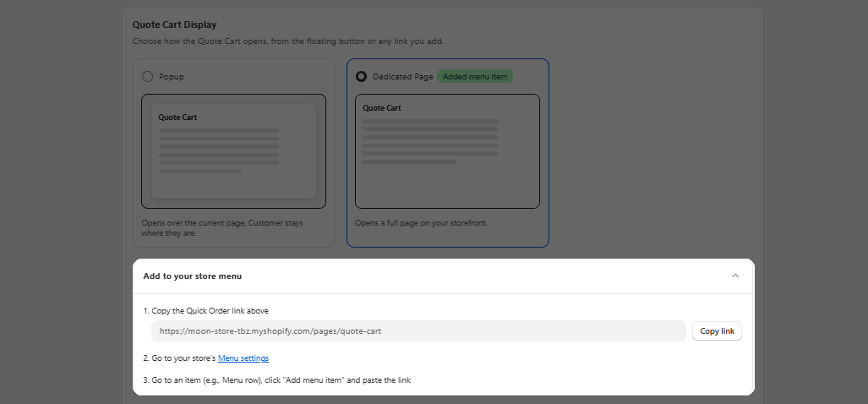This screenshot has width=868, height=404.
Task: Click the Added menu item badge
Action: point(475,76)
